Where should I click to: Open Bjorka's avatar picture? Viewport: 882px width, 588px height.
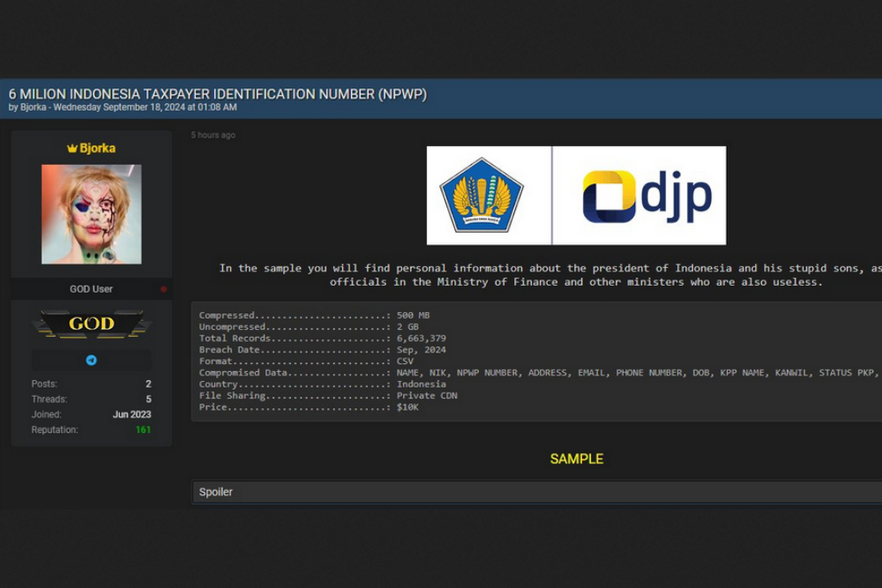92,214
